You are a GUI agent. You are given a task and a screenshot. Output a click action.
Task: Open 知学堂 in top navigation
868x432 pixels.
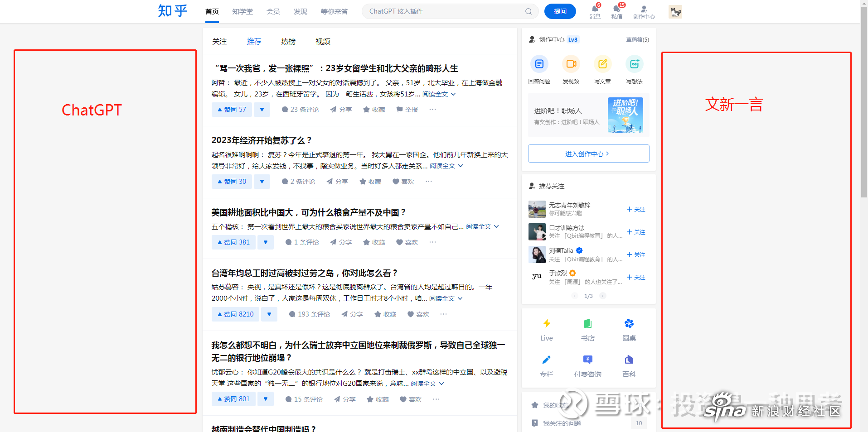pos(242,12)
